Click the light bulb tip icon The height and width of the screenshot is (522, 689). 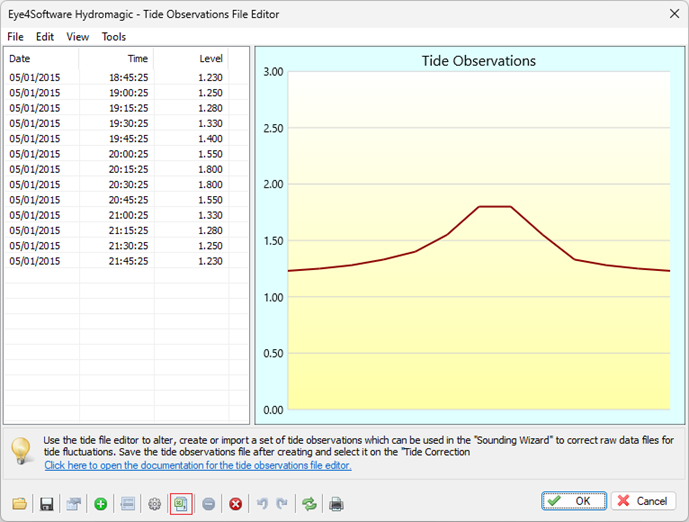pyautogui.click(x=21, y=451)
